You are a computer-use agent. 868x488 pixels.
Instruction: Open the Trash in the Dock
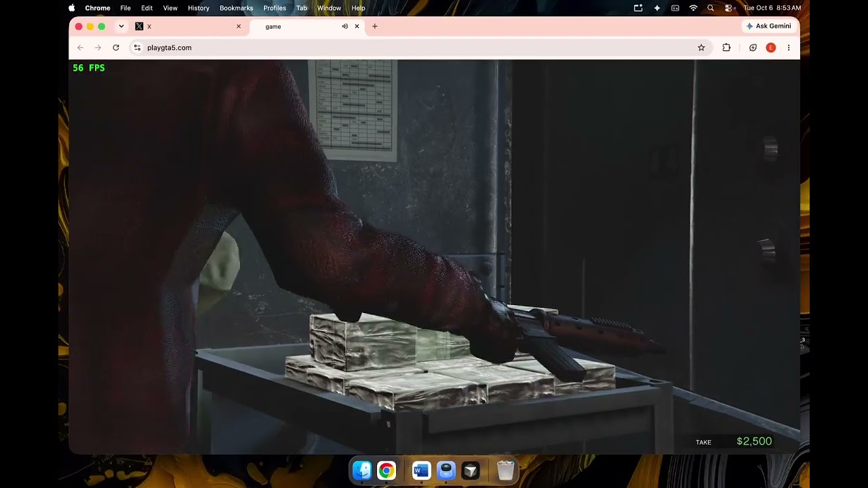(506, 470)
